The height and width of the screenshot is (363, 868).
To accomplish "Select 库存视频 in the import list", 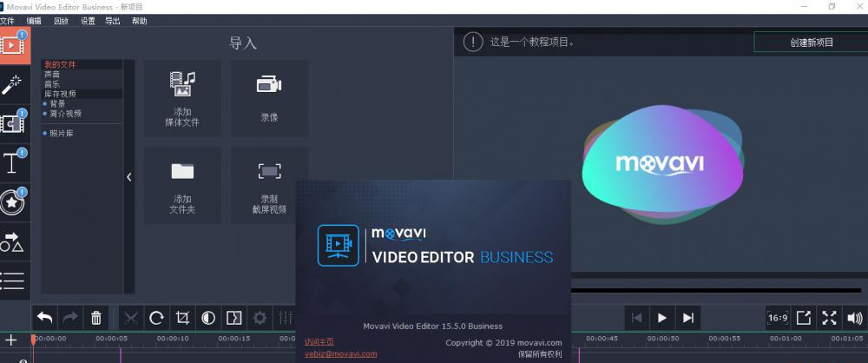I will click(82, 94).
